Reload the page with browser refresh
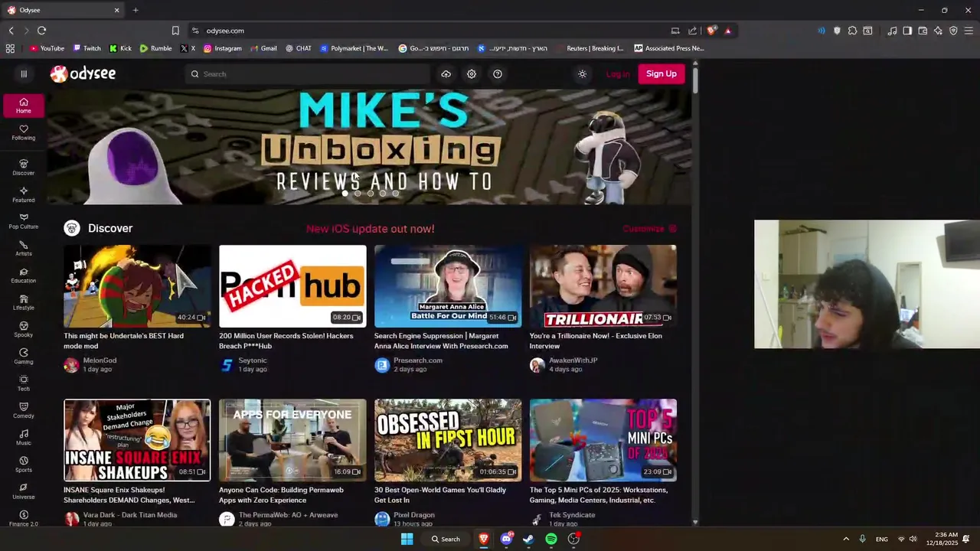Image resolution: width=980 pixels, height=551 pixels. [41, 31]
